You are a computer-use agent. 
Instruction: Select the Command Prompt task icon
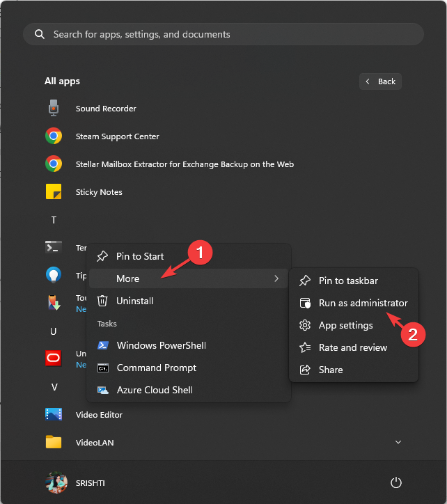coord(103,368)
